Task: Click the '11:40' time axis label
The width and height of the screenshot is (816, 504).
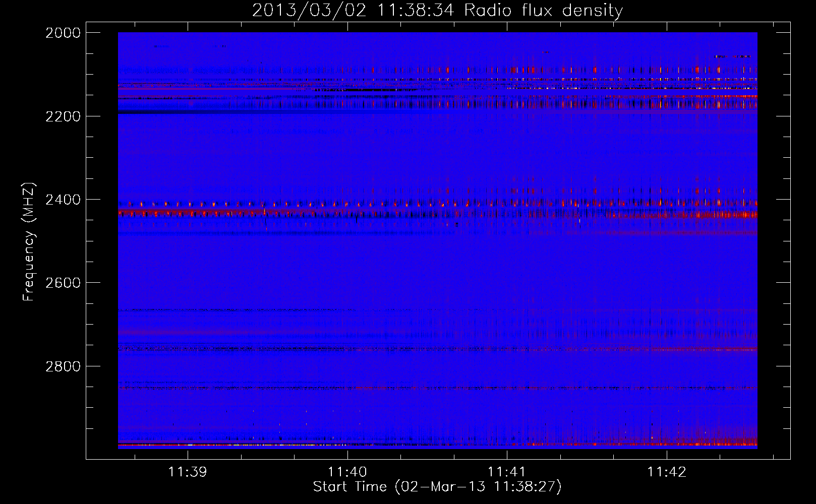Action: click(x=347, y=472)
